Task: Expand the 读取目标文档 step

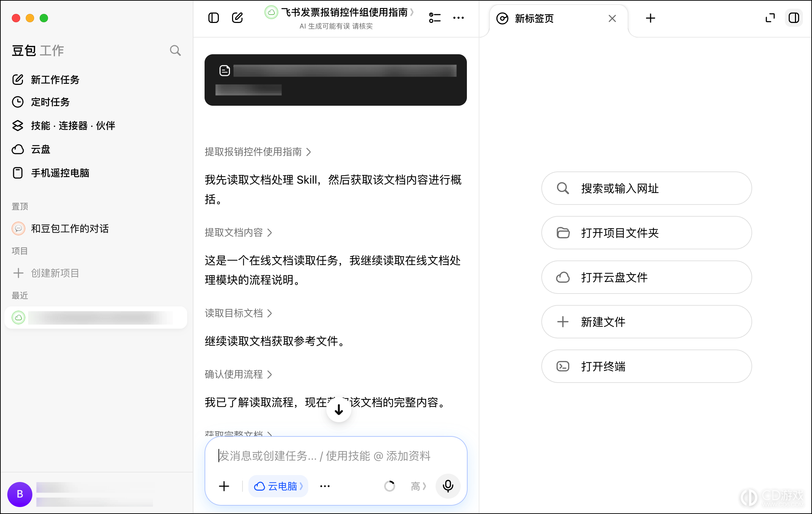Action: [238, 313]
